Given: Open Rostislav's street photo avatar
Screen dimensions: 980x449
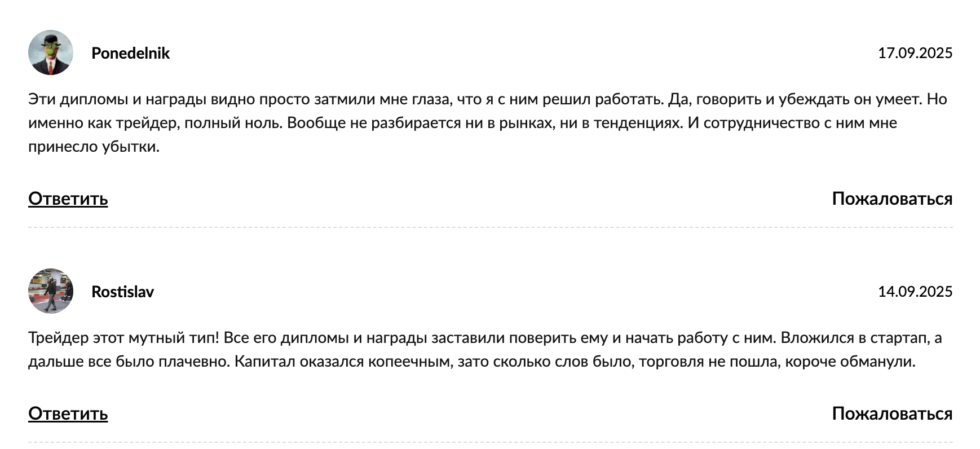Looking at the screenshot, I should click(x=51, y=291).
